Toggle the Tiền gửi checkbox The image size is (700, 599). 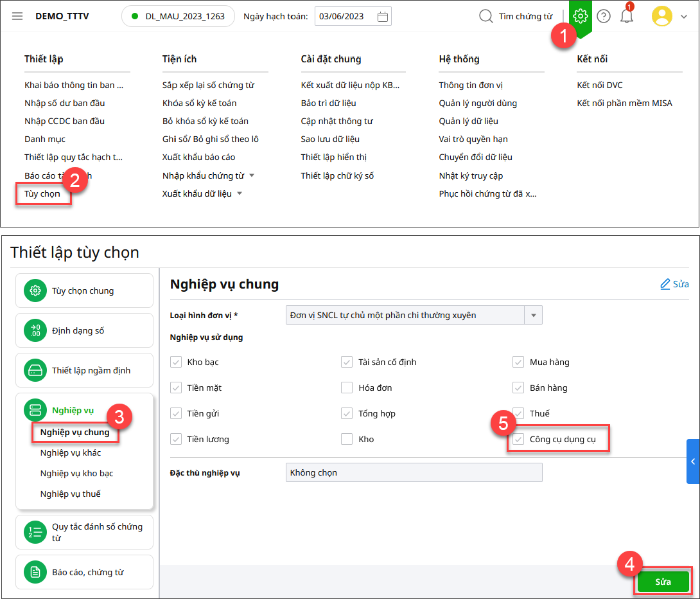click(176, 414)
